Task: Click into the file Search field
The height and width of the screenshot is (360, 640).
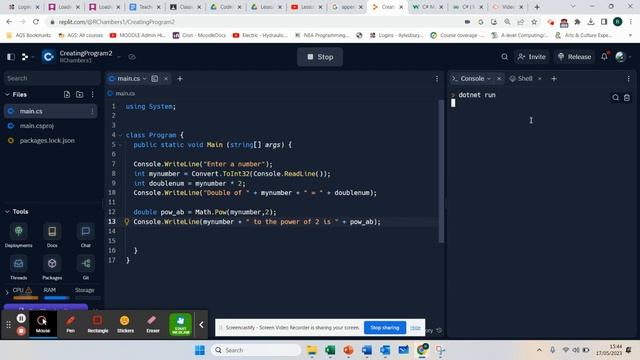Action: 52,78
